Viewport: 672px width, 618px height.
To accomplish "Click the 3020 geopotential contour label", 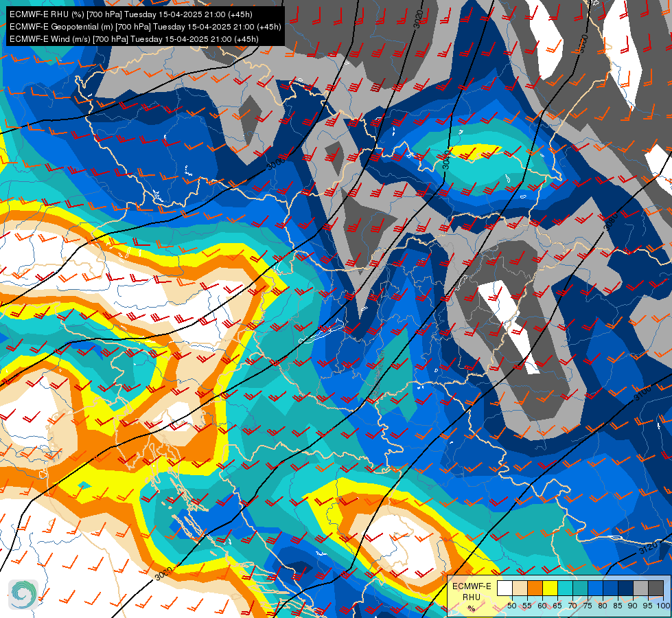I will tap(418, 19).
